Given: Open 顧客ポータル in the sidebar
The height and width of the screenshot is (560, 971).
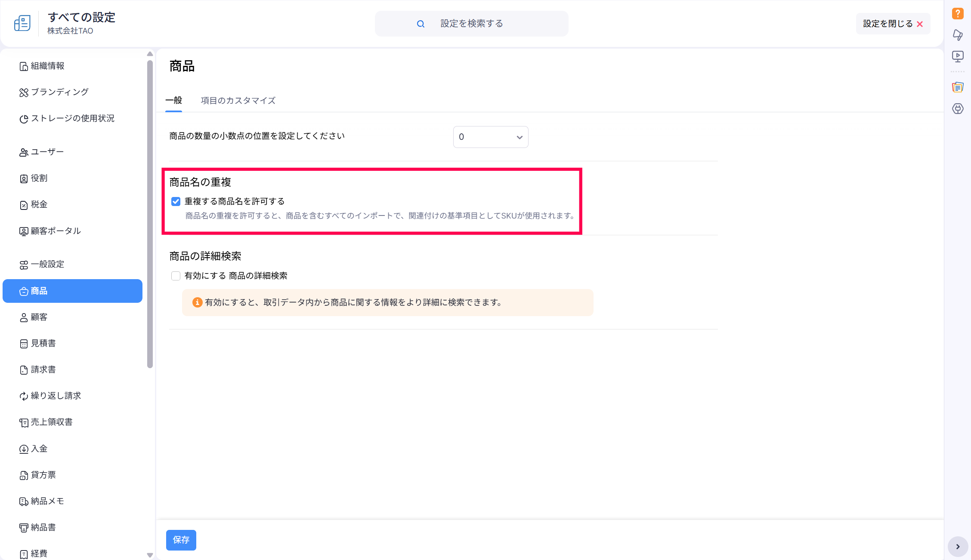Looking at the screenshot, I should pyautogui.click(x=56, y=231).
